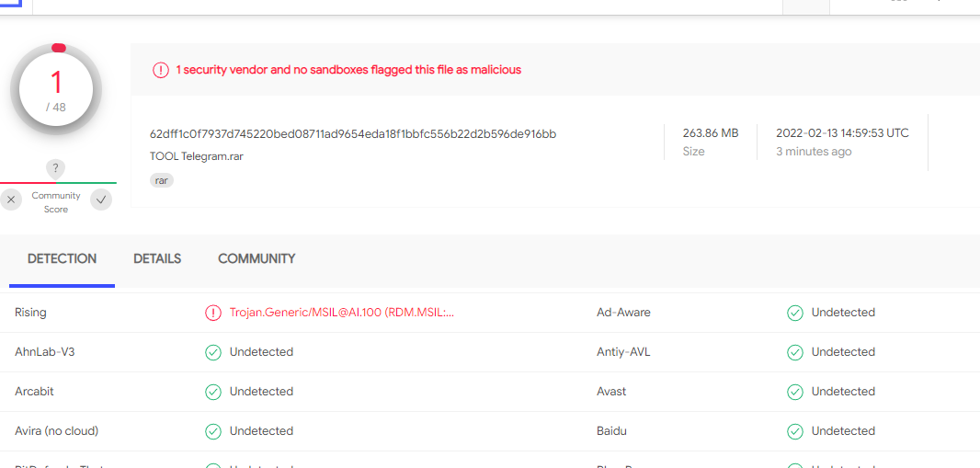Screen dimensions: 980x468
Task: Click the 2022-02-13 analysis timestamp
Action: point(842,133)
